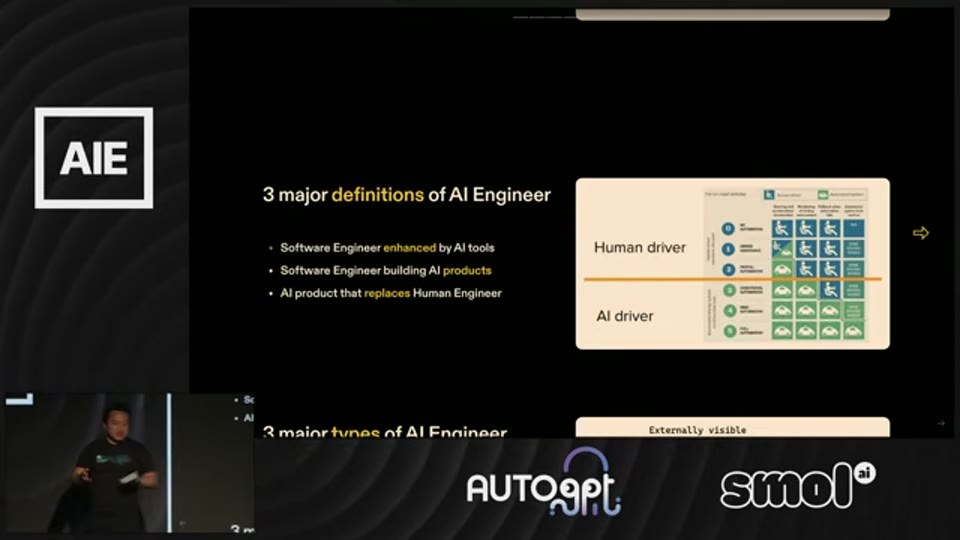Click the 'Human driver' label
This screenshot has width=960, height=540.
coord(640,247)
